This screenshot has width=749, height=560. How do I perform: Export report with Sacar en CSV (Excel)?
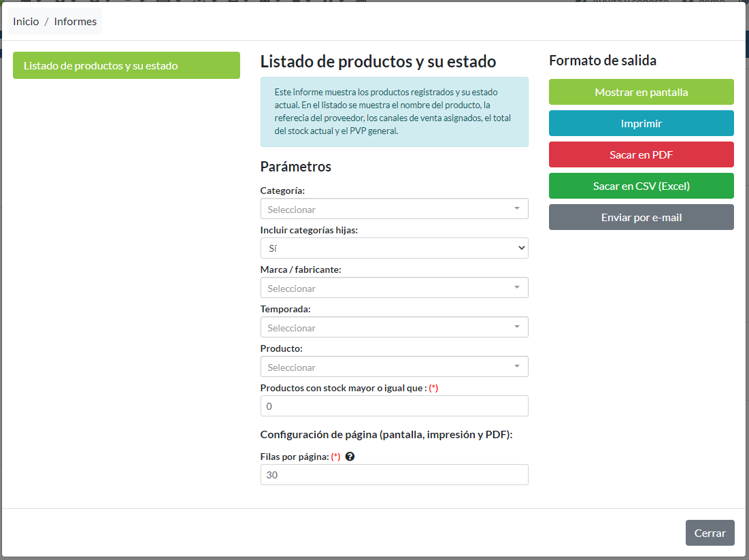641,185
